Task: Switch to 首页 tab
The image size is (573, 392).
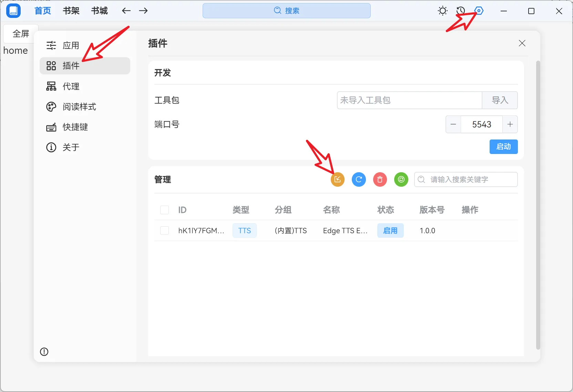Action: click(43, 11)
